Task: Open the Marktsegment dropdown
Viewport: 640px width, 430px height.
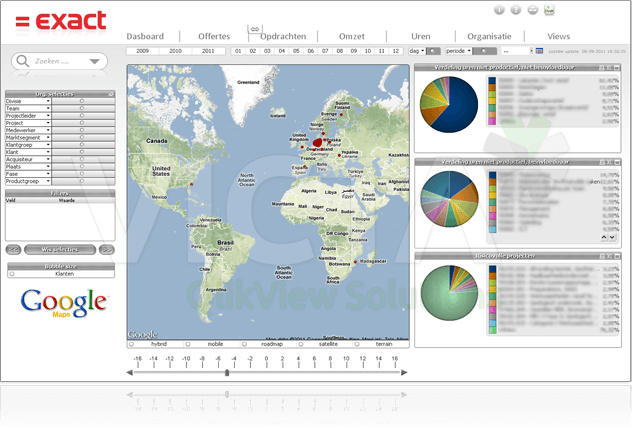Action: 48,137
